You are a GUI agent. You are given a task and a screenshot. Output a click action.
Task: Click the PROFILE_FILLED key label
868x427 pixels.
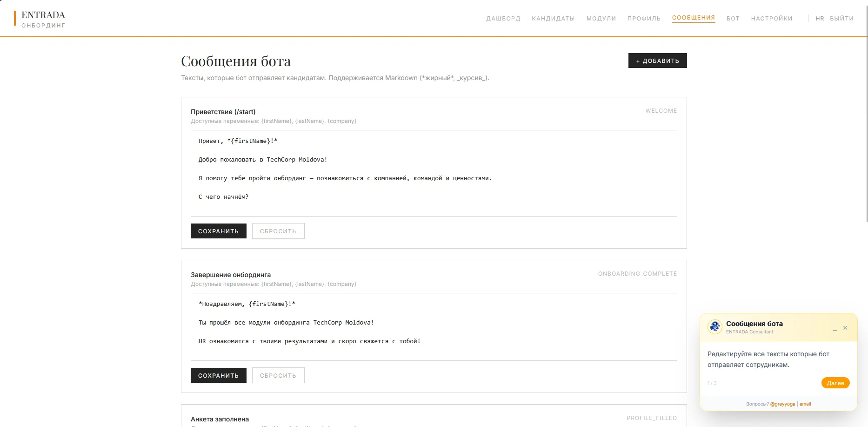(652, 418)
